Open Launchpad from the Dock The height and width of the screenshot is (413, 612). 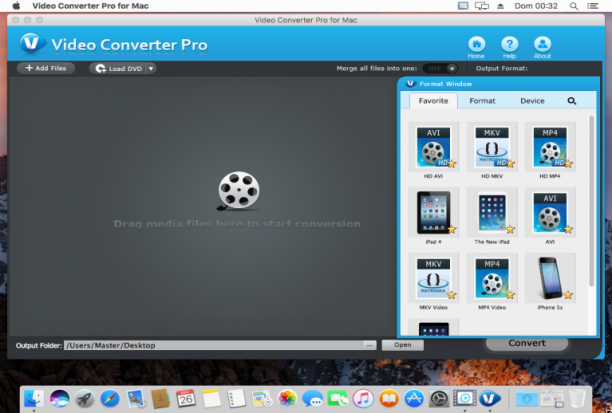[85, 399]
